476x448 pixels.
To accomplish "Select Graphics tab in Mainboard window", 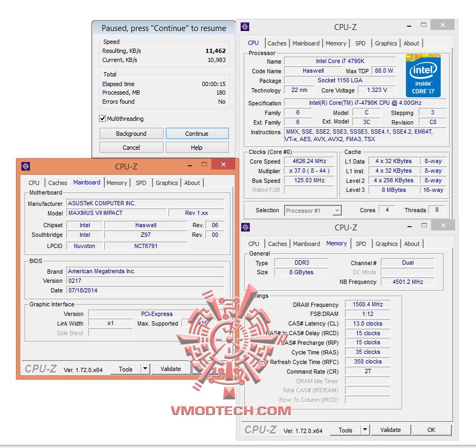I will 167,183.
